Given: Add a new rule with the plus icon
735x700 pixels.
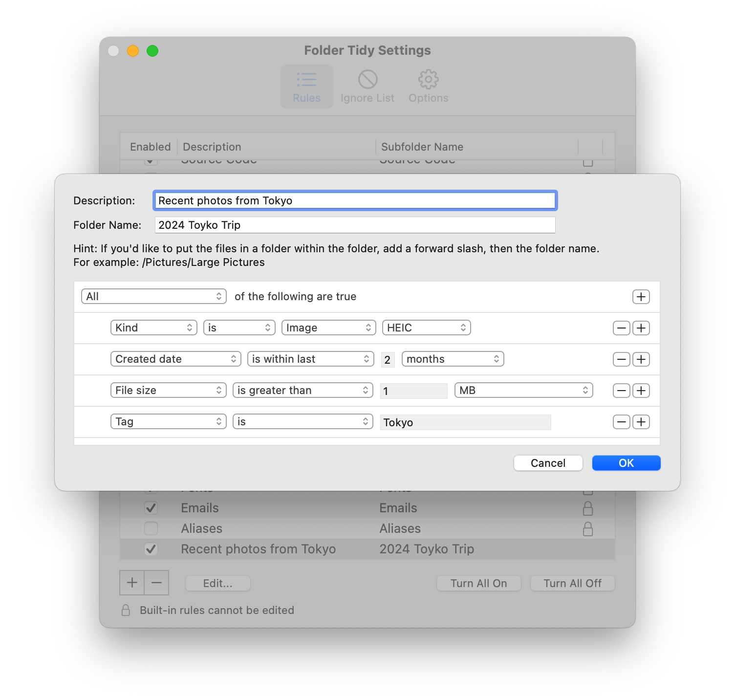Looking at the screenshot, I should (131, 583).
